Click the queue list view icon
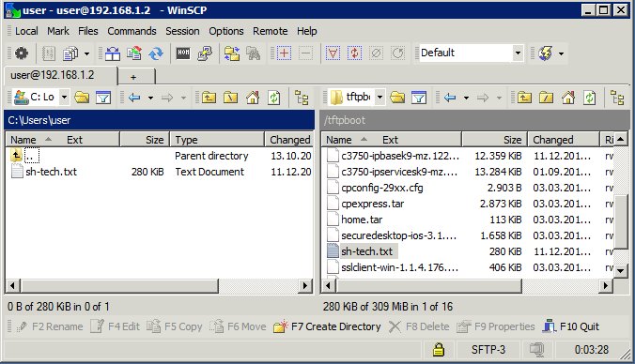 49,53
